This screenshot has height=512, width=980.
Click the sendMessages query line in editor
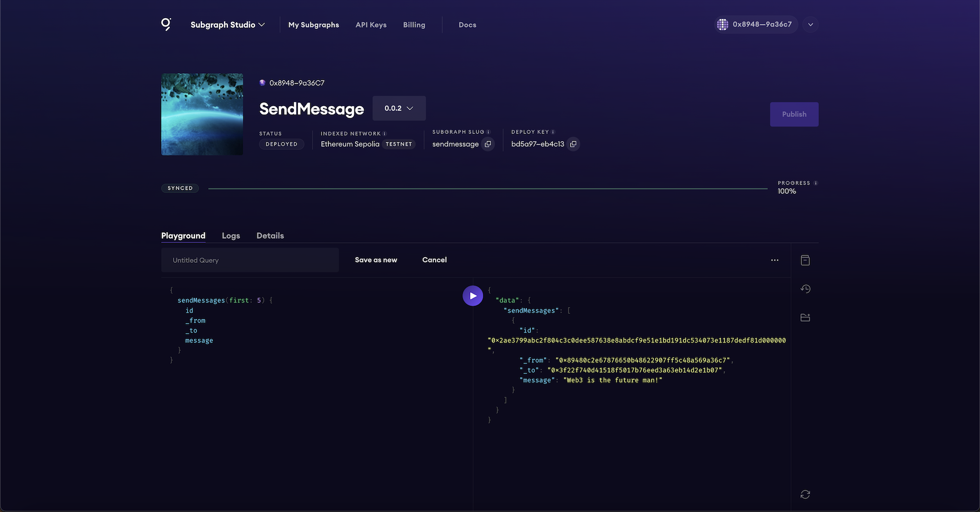point(225,300)
